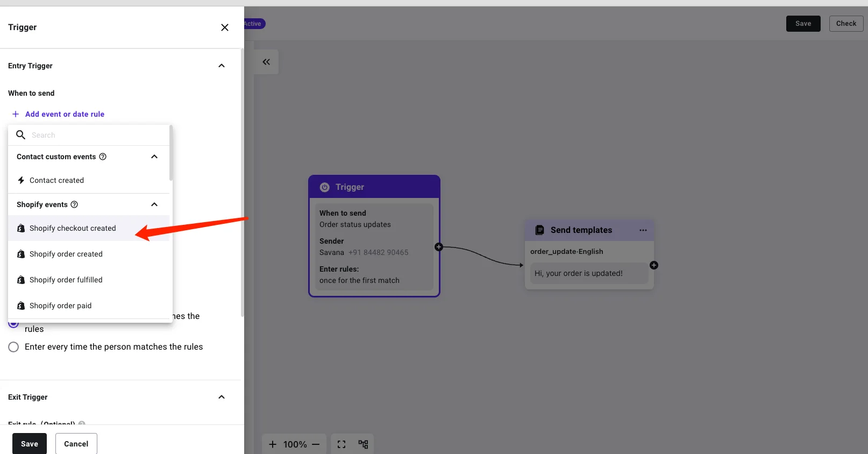Click the Shopify bag icon for order paid
The height and width of the screenshot is (454, 868).
tap(21, 306)
